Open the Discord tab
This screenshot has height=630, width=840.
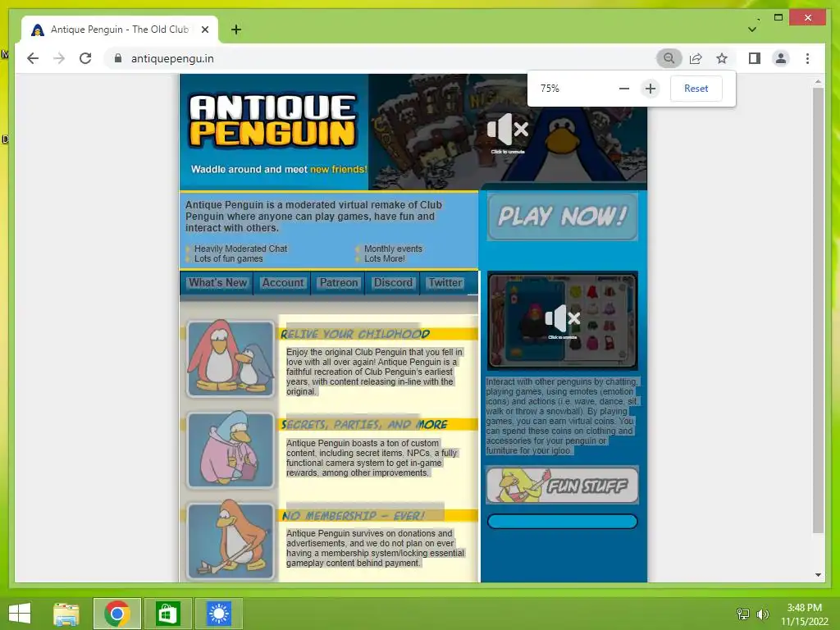coord(393,283)
